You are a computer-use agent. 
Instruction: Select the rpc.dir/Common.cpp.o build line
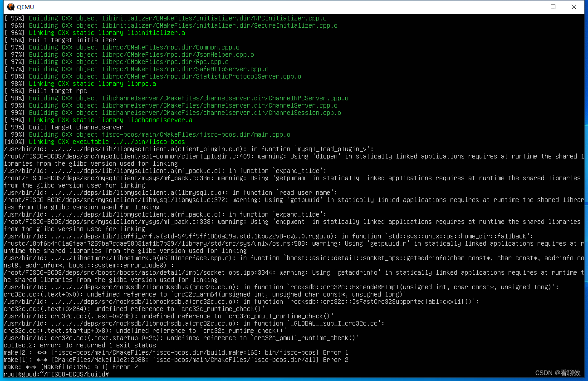click(x=122, y=47)
